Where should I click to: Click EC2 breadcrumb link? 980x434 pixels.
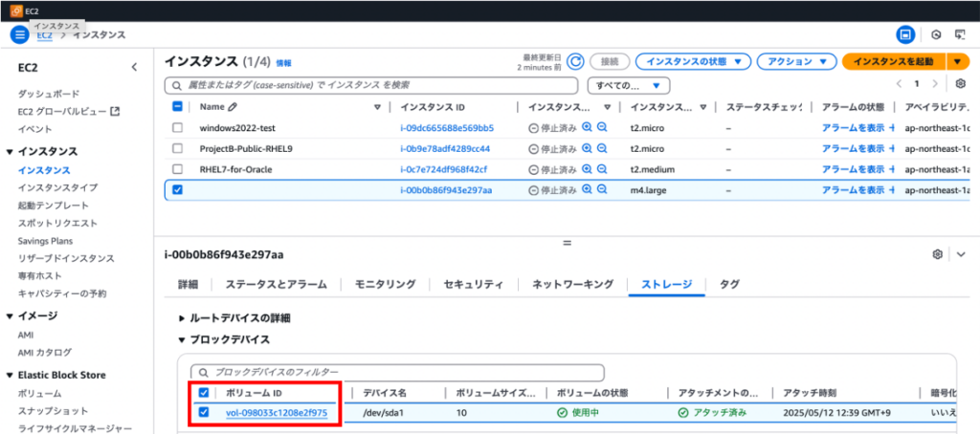(44, 35)
